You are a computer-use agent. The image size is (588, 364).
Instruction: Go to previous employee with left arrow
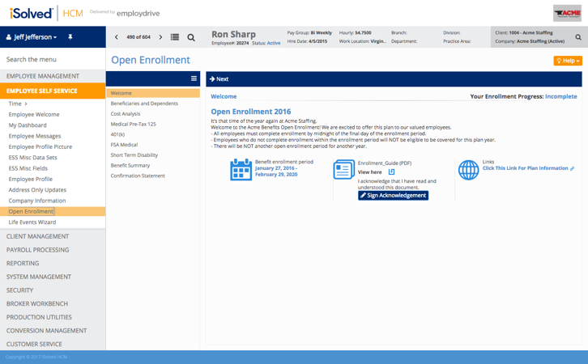[x=117, y=37]
